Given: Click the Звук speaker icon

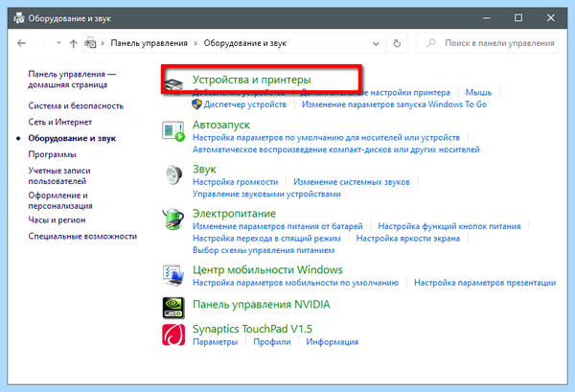Looking at the screenshot, I should tap(173, 174).
